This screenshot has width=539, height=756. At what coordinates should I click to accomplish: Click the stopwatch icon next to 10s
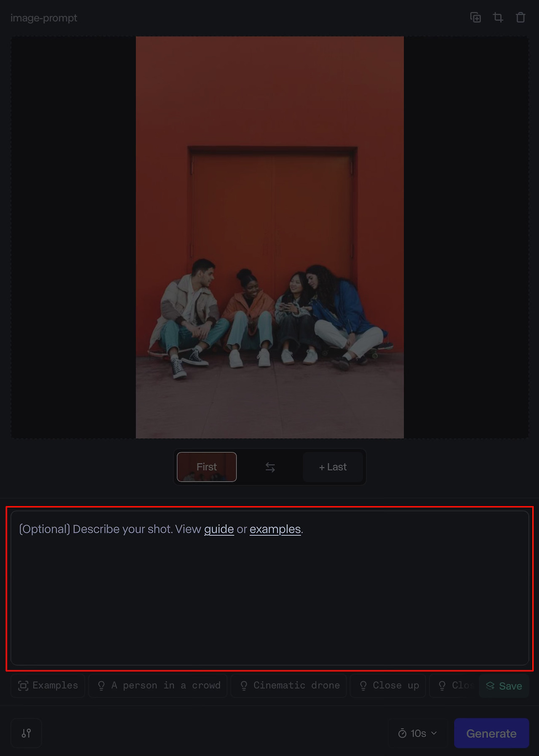[x=402, y=733]
